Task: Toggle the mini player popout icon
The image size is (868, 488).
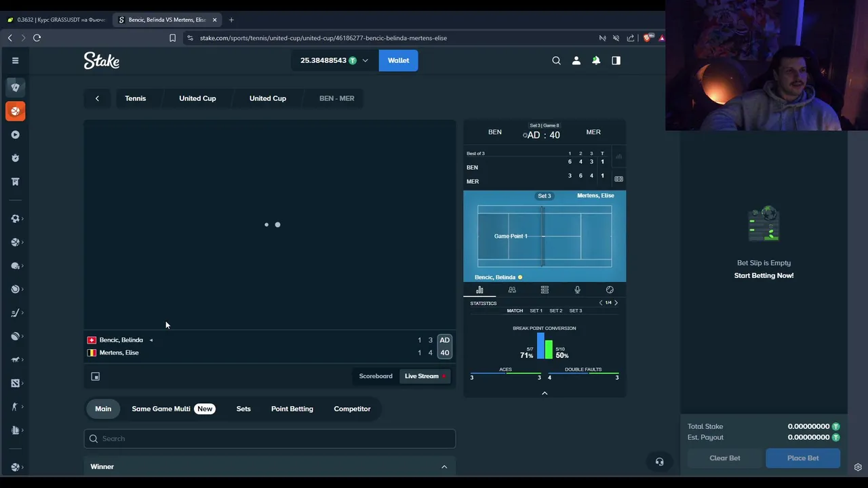Action: click(96, 376)
